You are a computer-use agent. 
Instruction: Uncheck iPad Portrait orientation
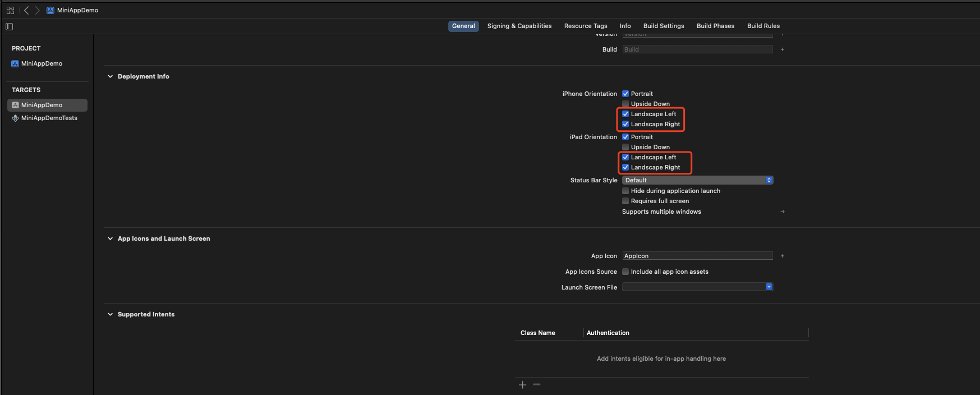pos(625,137)
